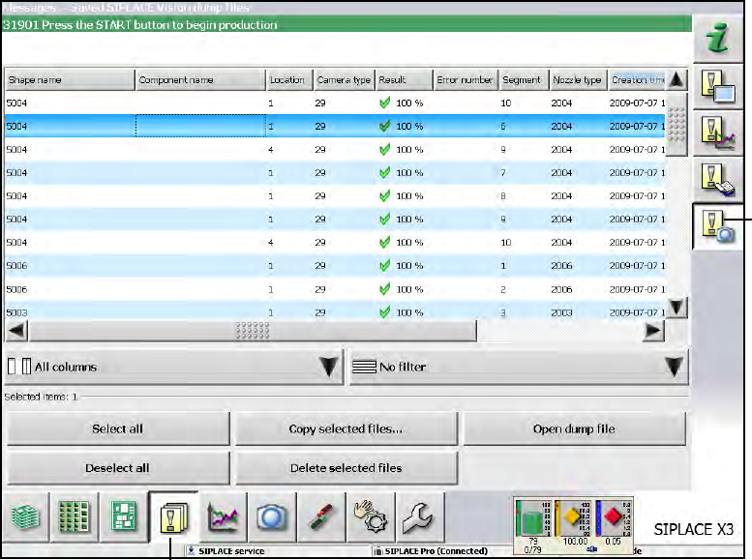Open the green info icon
The image size is (752, 560).
[x=717, y=40]
